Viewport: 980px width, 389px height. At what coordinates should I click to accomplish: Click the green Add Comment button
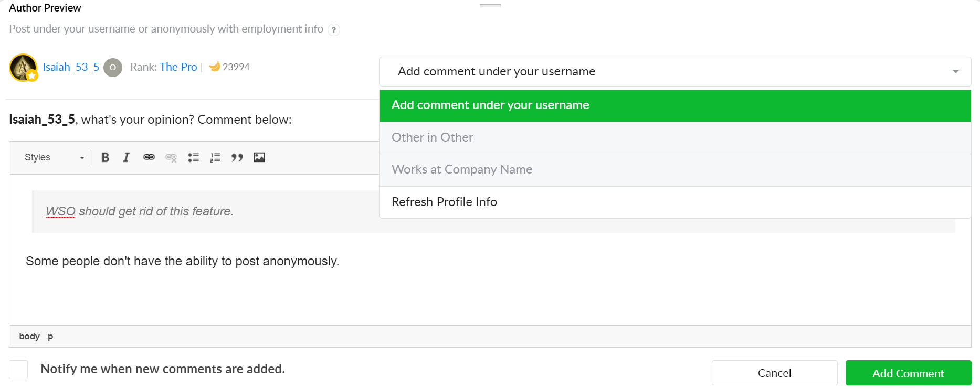pyautogui.click(x=908, y=373)
